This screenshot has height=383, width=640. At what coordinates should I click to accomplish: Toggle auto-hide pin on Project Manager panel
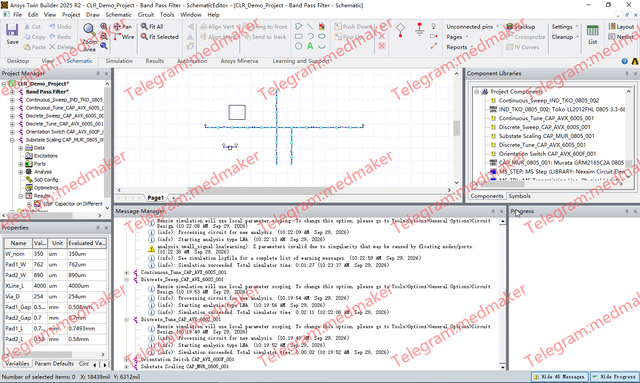point(98,73)
